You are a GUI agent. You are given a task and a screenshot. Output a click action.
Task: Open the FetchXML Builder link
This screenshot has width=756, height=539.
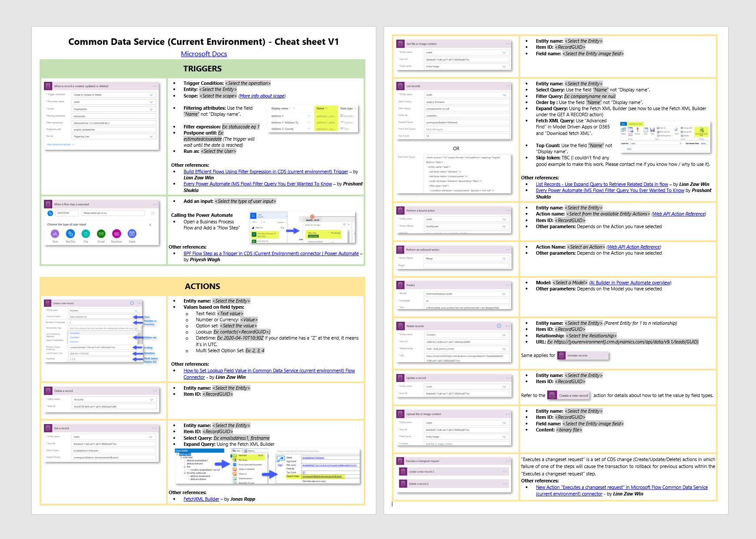(201, 499)
